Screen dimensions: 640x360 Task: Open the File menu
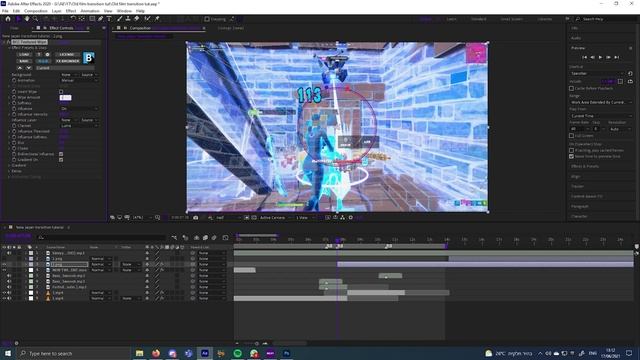(5, 11)
